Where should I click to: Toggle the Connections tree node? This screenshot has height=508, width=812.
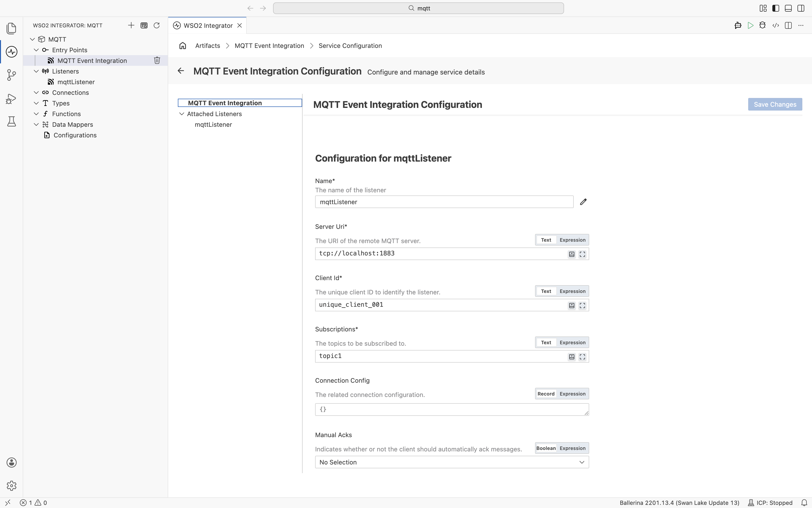36,92
